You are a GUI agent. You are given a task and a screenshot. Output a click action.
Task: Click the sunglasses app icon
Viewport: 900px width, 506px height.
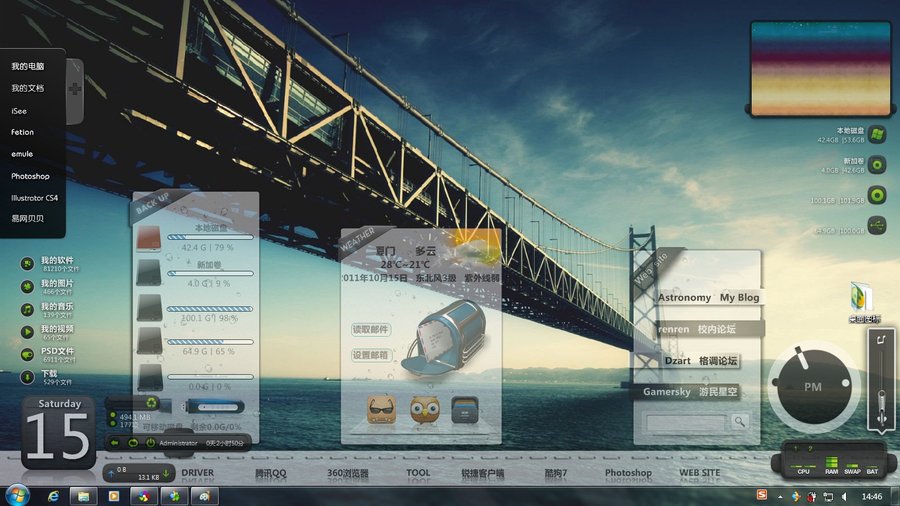[x=381, y=410]
